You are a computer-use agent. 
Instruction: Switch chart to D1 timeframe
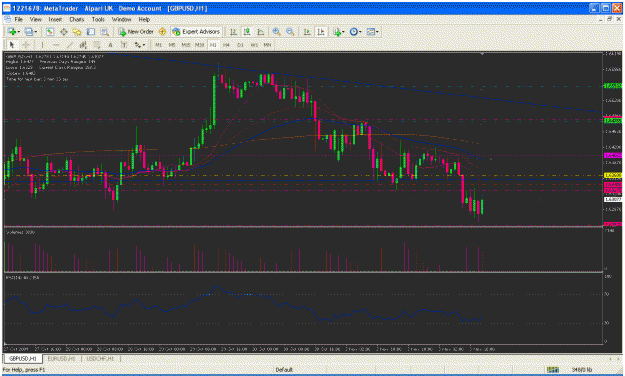(x=240, y=45)
